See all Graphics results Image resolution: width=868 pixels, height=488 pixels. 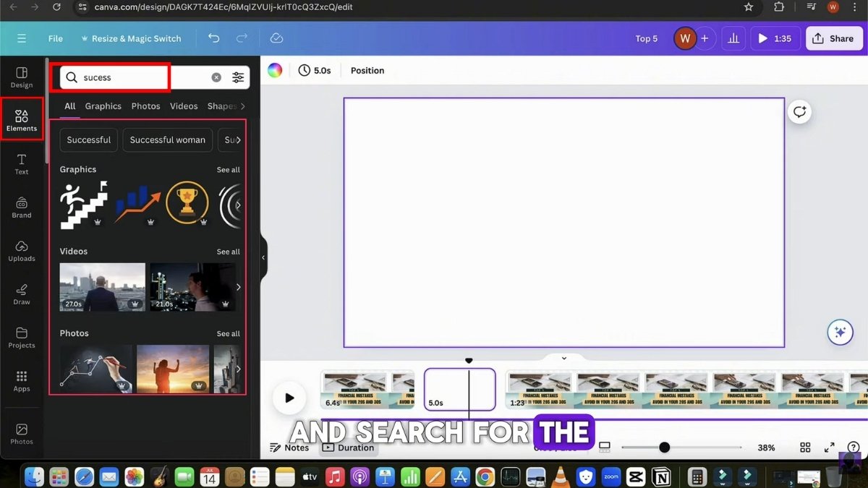[229, 169]
